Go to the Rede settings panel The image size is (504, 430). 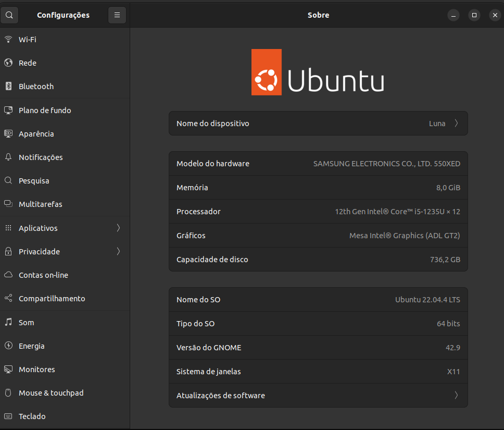(65, 63)
